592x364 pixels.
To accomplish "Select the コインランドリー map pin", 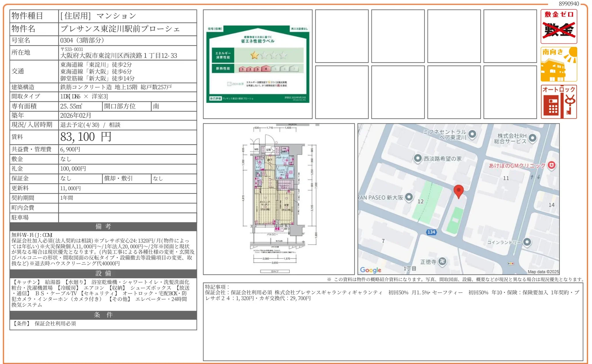I will [x=527, y=242].
